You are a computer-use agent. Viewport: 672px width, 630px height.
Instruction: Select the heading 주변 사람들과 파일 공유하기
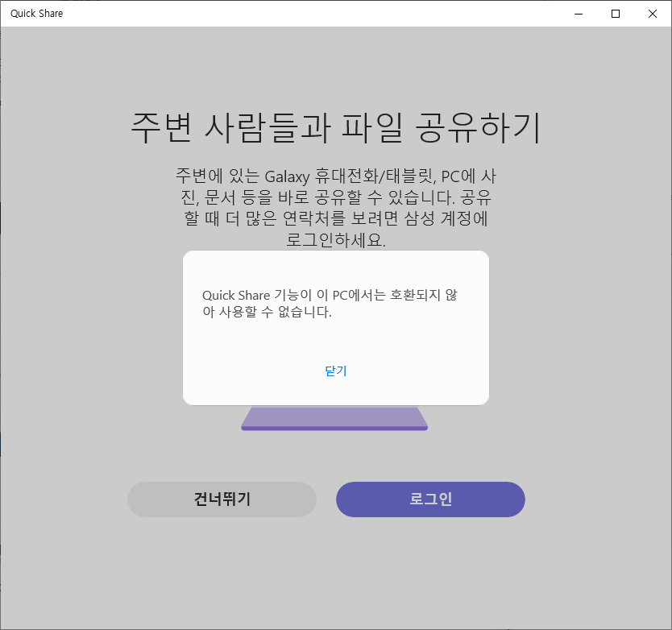click(335, 128)
